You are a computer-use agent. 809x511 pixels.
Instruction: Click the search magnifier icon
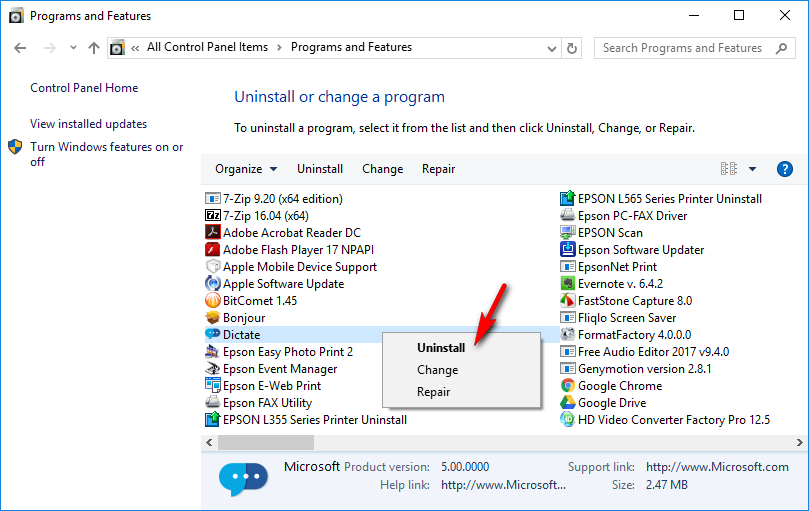[781, 48]
